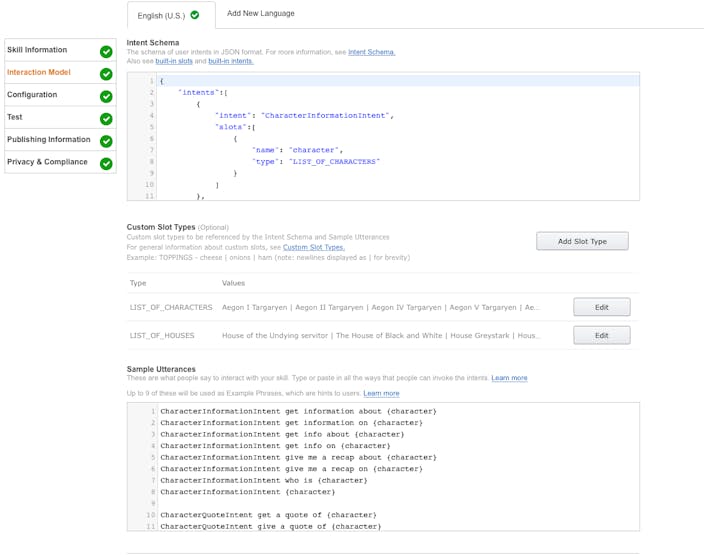Select the LIST_OF_CHARACTERS type cell in table
This screenshot has width=704, height=555.
[171, 308]
